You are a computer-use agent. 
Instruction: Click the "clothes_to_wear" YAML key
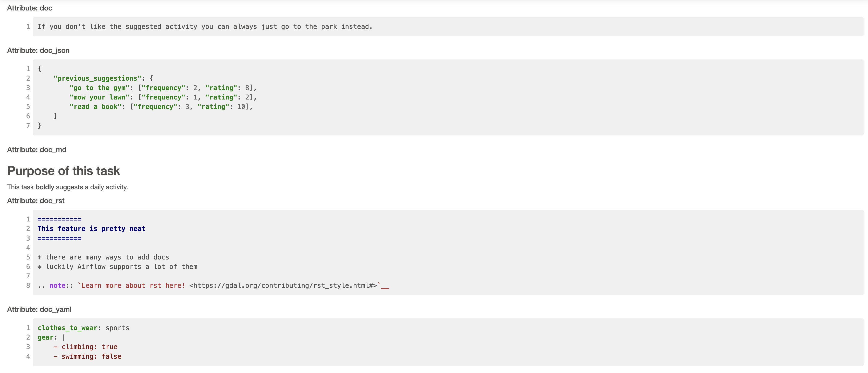pos(67,328)
